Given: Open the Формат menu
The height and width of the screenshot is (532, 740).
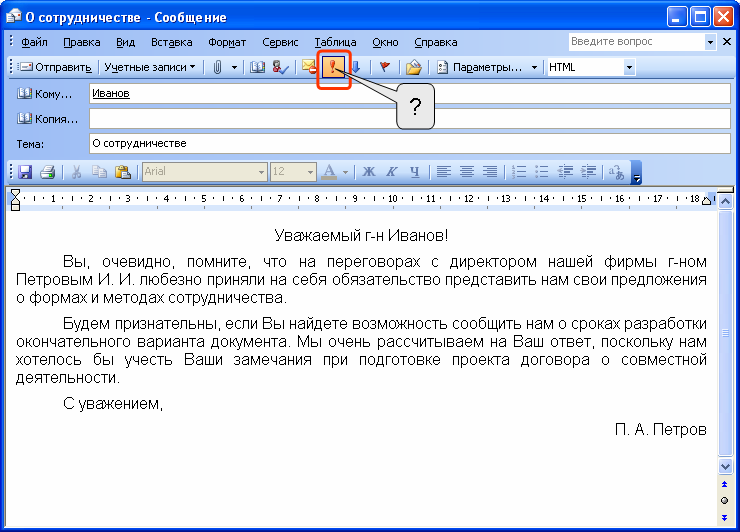Looking at the screenshot, I should tap(227, 42).
